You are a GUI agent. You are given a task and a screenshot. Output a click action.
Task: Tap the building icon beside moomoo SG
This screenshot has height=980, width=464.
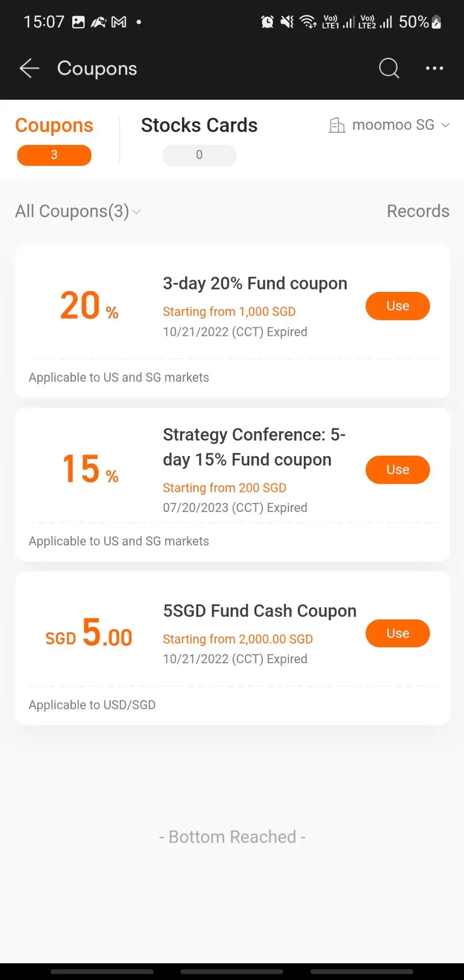click(337, 125)
